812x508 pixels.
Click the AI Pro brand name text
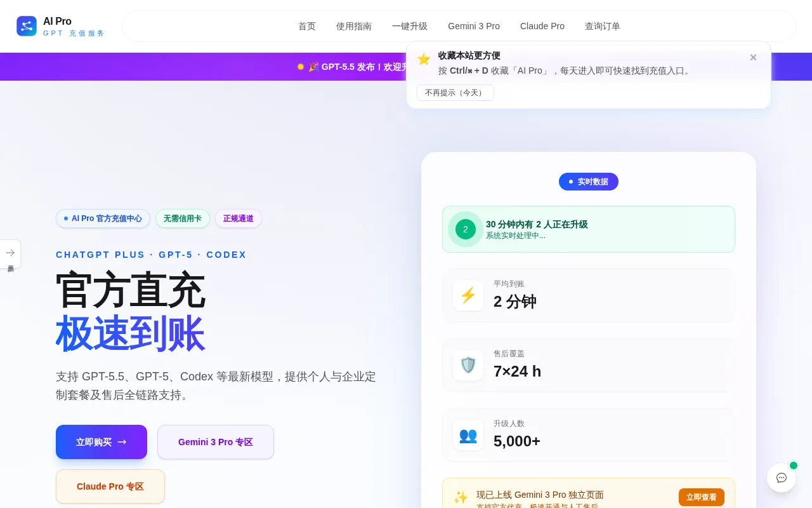[x=57, y=21]
